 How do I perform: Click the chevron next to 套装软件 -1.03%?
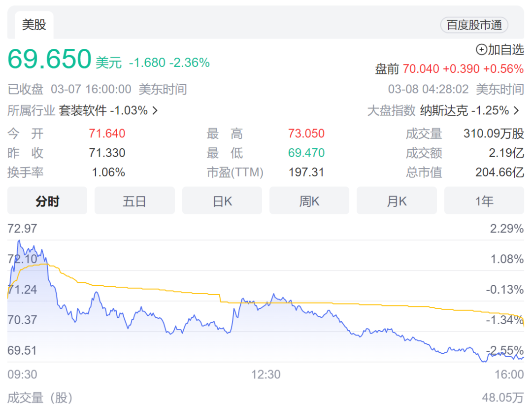click(154, 111)
